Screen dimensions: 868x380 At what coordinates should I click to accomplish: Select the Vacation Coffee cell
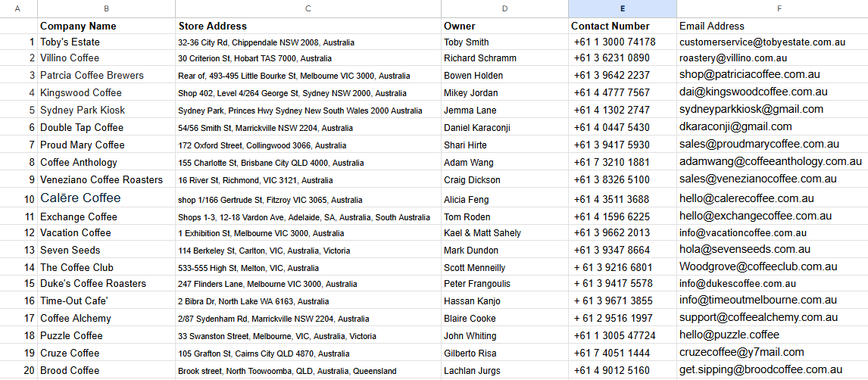pyautogui.click(x=106, y=233)
